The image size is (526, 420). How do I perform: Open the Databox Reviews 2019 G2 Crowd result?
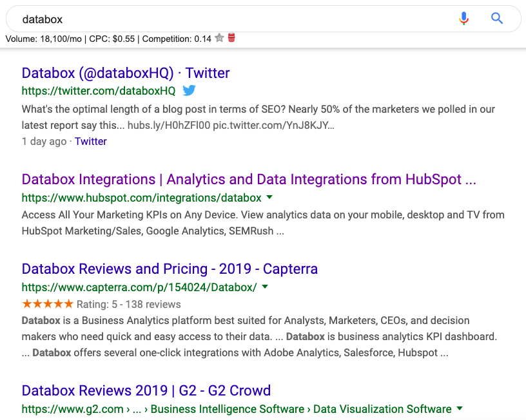(146, 390)
